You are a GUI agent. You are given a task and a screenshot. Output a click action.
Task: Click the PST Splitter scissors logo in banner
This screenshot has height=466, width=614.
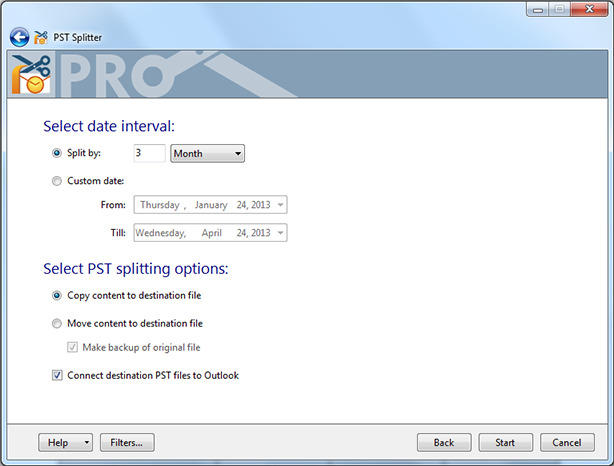pos(31,74)
